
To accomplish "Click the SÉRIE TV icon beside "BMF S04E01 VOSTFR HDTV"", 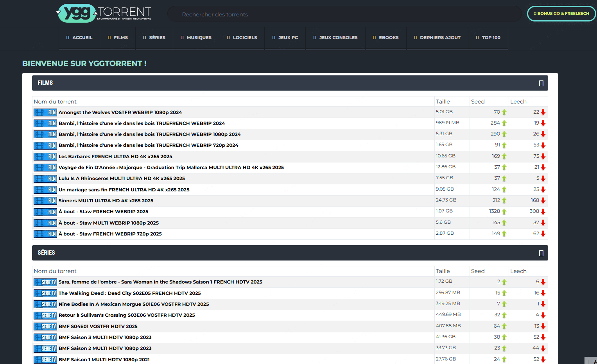I will (45, 326).
